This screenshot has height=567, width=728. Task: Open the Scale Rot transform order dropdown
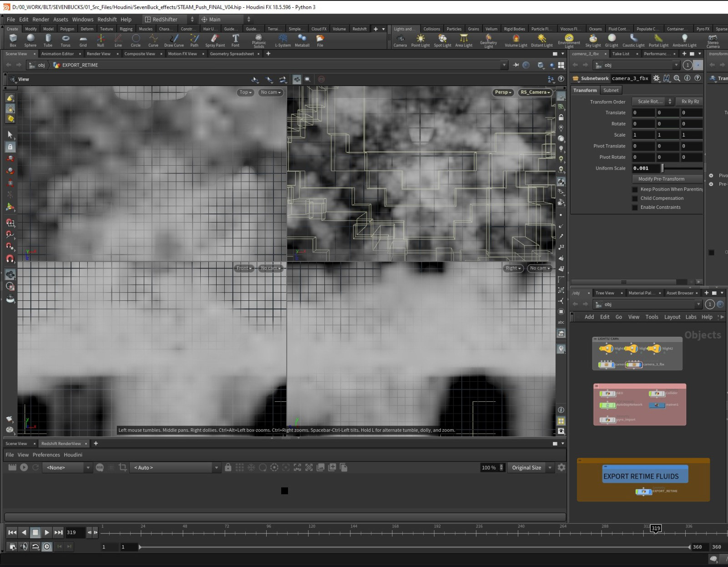pyautogui.click(x=653, y=101)
